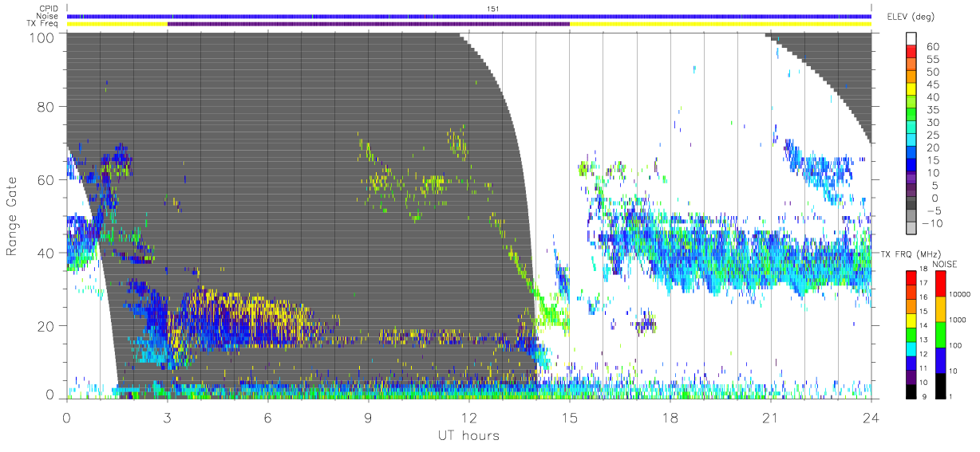This screenshot has height=452, width=980.
Task: Click the CPID label at top left
Action: (49, 9)
